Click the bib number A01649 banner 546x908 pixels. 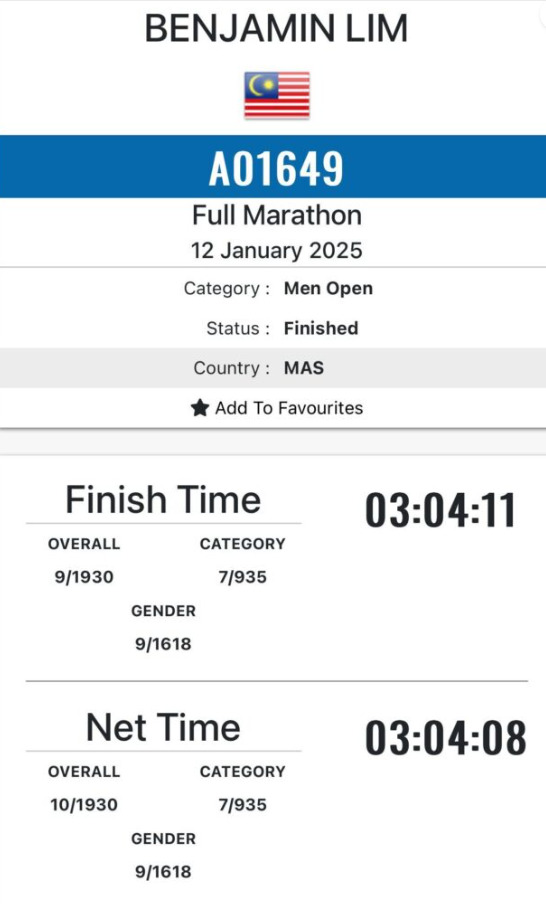[x=273, y=167]
